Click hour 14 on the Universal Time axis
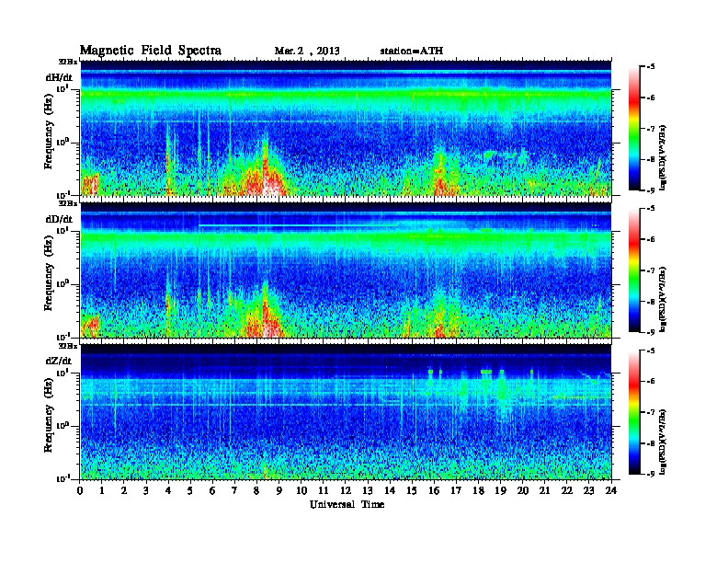The height and width of the screenshot is (563, 728). (390, 490)
